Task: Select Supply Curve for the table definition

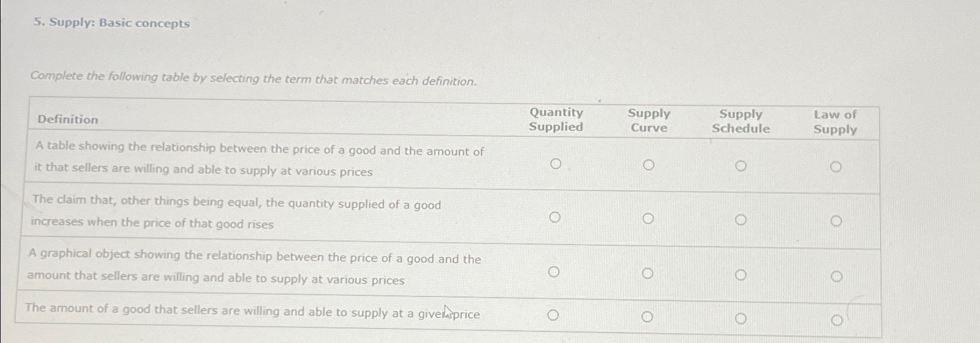Action: [648, 164]
